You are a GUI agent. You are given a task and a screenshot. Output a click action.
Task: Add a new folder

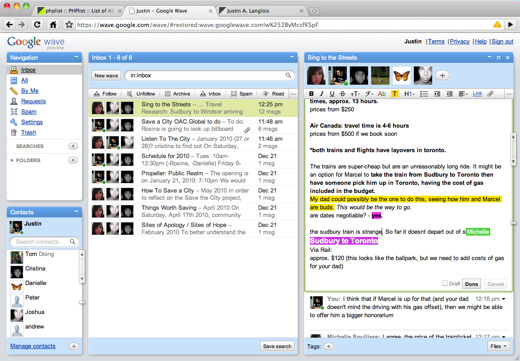[73, 160]
